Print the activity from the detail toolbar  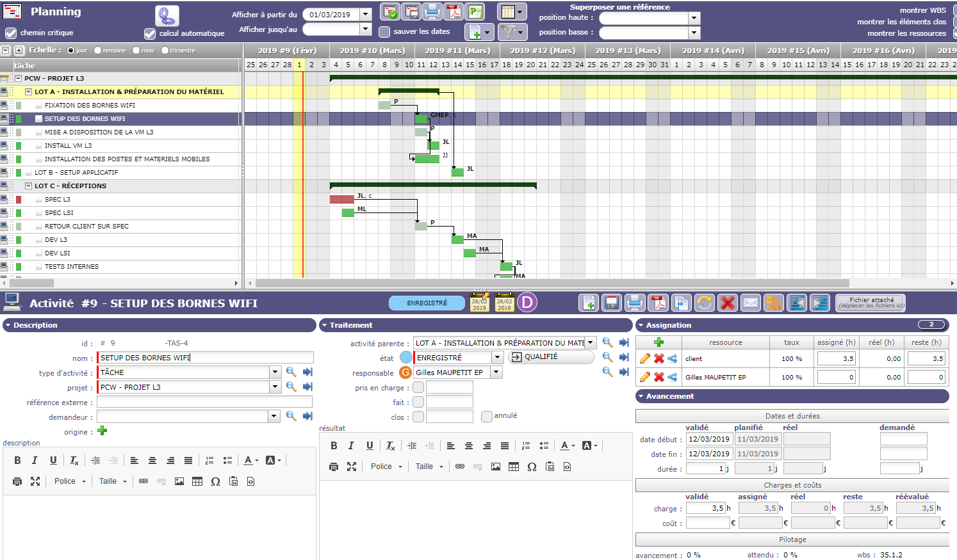pos(635,303)
